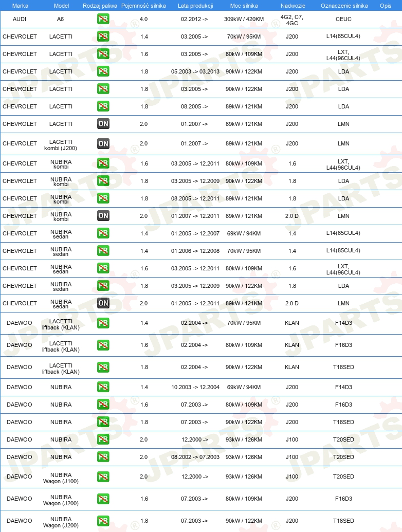402x532 pixels.
Task: Click the petrol icon in Chevrolet Lacetti 1.6 row
Action: pos(103,54)
